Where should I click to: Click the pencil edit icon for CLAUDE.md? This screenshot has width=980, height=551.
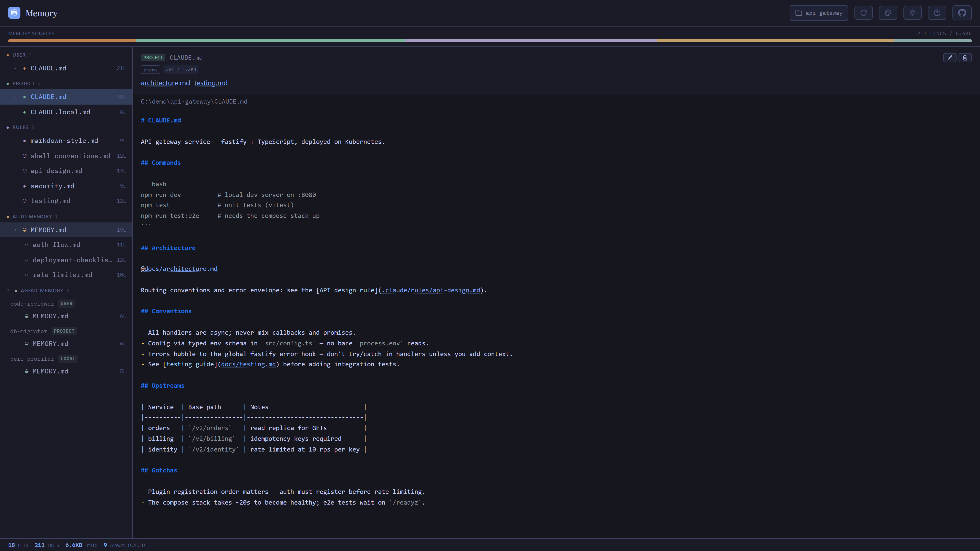(x=950, y=58)
